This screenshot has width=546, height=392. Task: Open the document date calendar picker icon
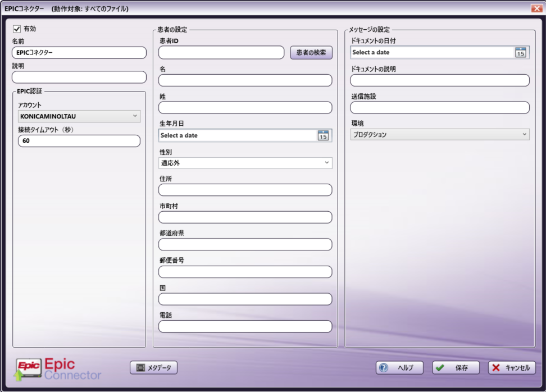521,53
